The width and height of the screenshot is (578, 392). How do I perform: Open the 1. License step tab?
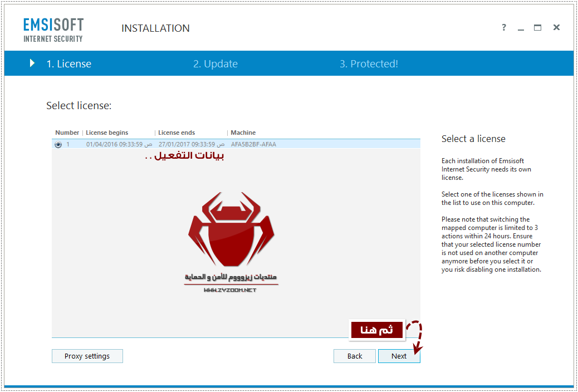coord(68,64)
